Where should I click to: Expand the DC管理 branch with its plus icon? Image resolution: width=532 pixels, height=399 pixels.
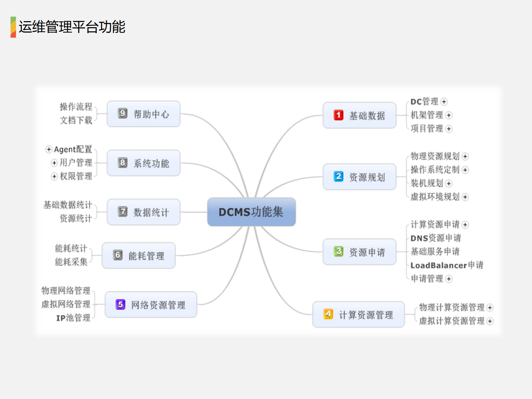[445, 102]
